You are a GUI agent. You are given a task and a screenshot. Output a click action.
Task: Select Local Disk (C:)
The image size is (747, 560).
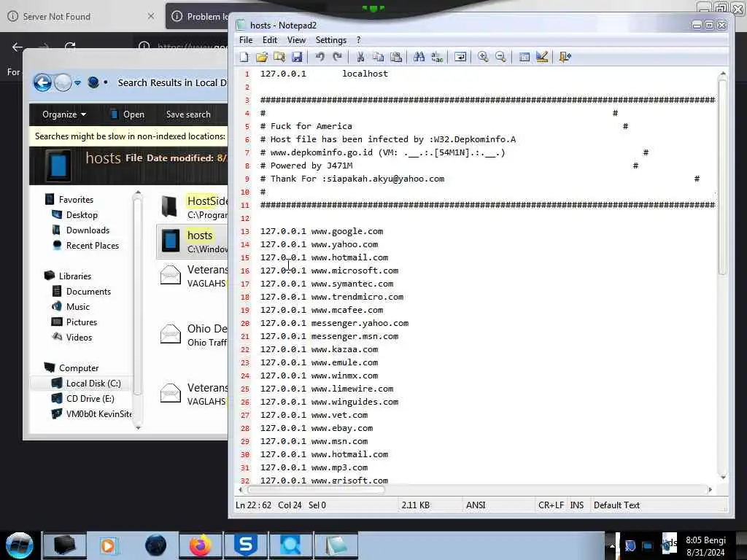point(93,384)
